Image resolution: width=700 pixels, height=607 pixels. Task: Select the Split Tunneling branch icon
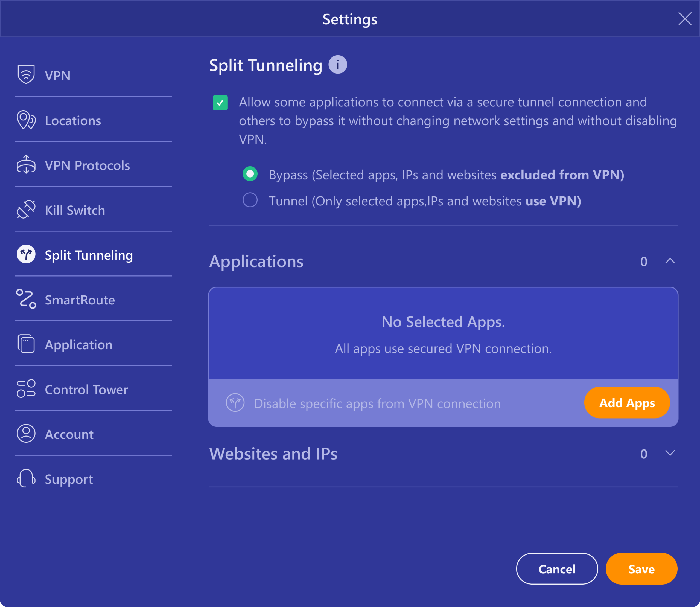coord(27,254)
